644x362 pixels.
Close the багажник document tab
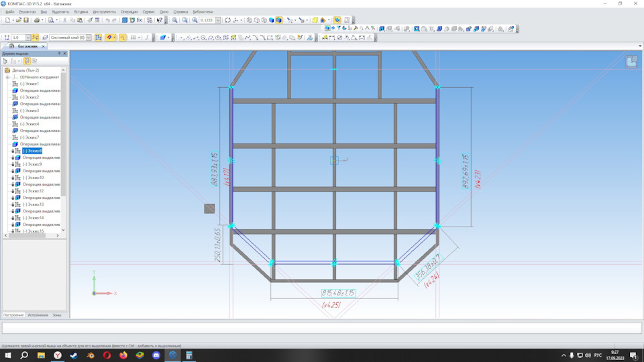(x=44, y=46)
